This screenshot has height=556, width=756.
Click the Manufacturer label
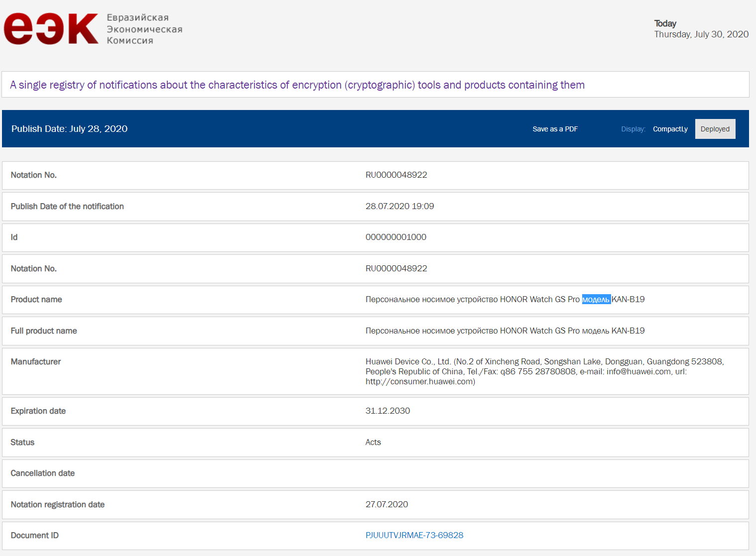(x=36, y=361)
